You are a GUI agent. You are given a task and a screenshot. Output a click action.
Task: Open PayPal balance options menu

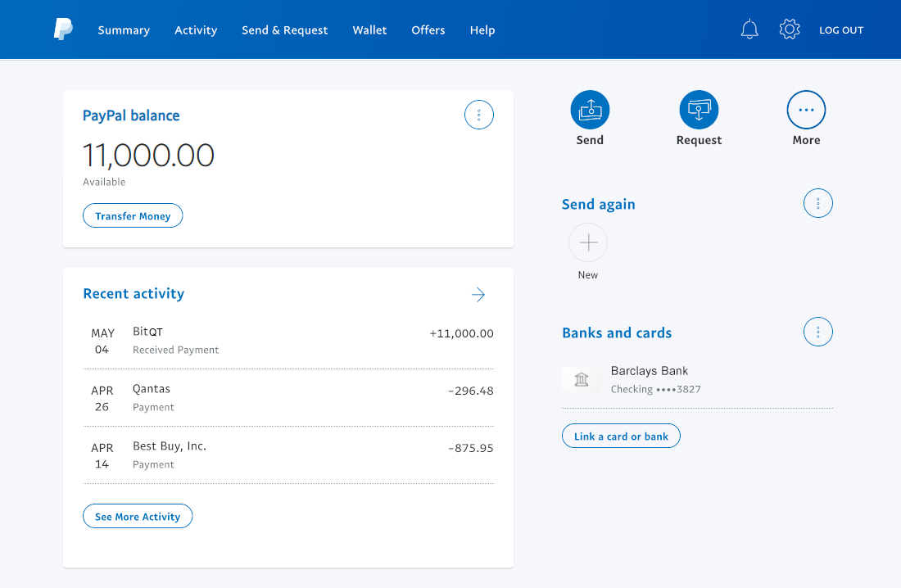click(x=479, y=115)
